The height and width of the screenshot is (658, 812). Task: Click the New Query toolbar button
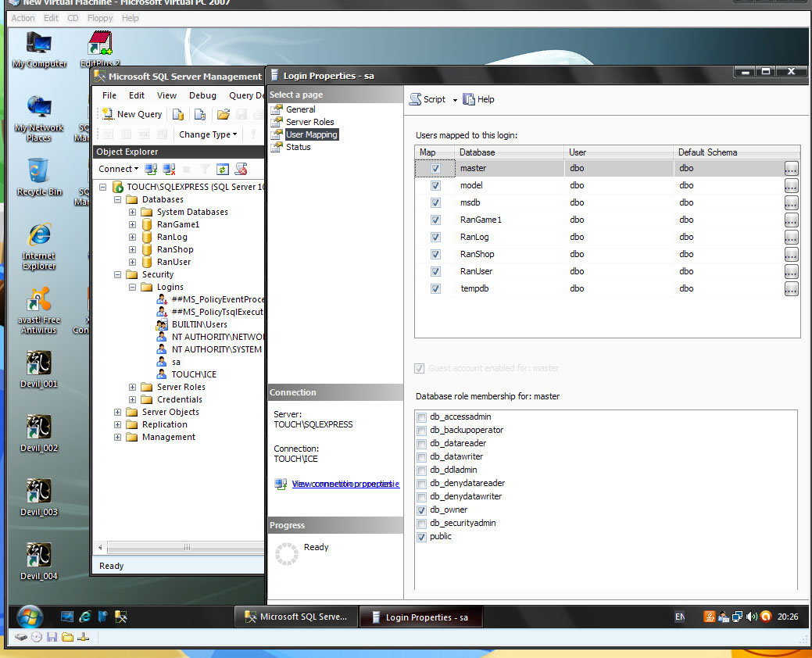(x=131, y=114)
